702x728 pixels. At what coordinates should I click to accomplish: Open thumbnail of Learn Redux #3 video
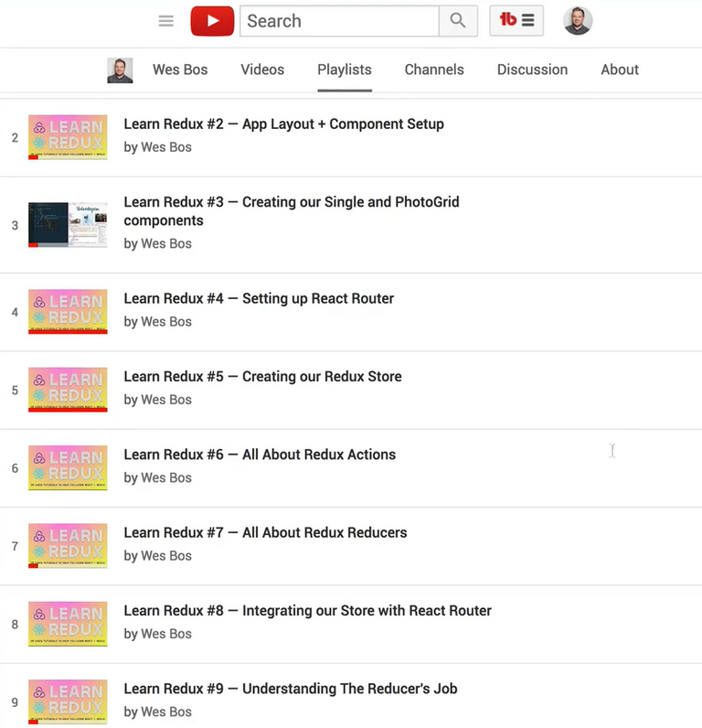click(68, 225)
